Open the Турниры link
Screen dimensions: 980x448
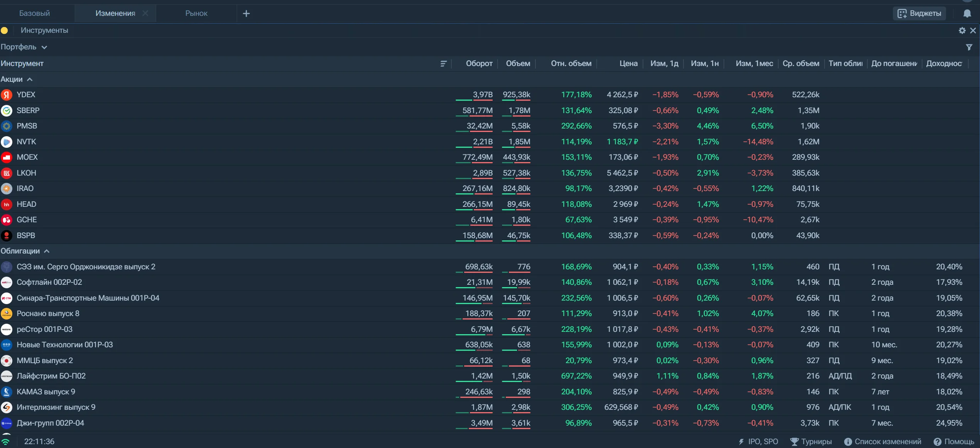[x=811, y=442]
